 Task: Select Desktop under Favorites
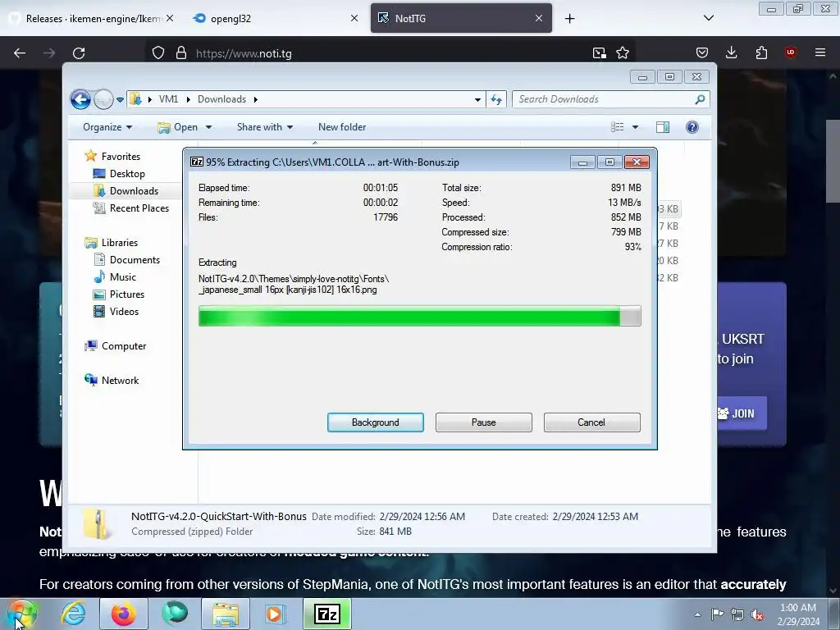point(127,174)
